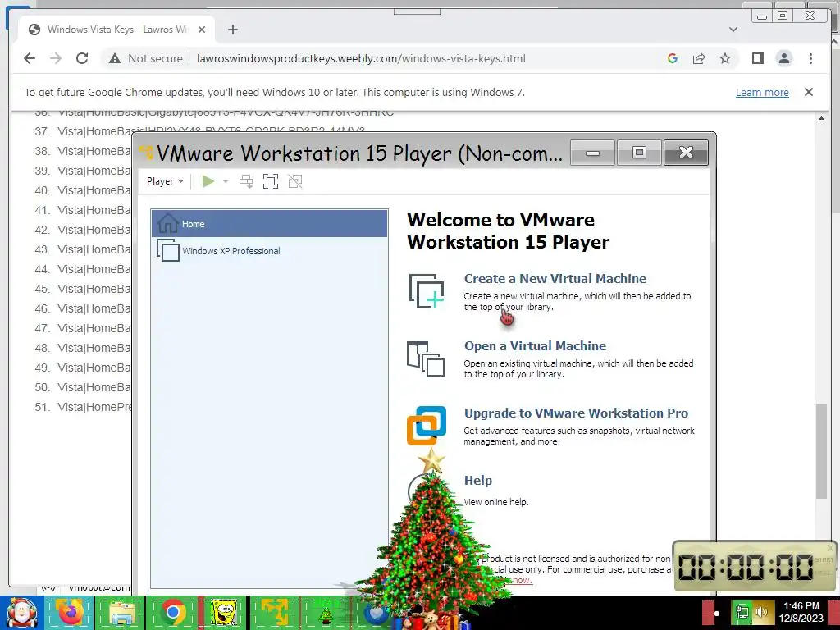
Task: Click list entry 38 in Chrome page
Action: tap(83, 151)
